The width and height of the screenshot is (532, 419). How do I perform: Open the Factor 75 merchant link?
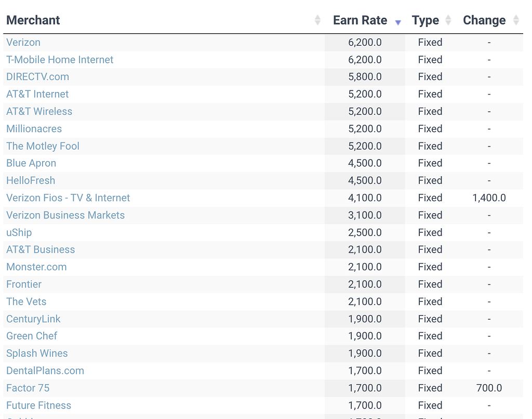coord(28,388)
